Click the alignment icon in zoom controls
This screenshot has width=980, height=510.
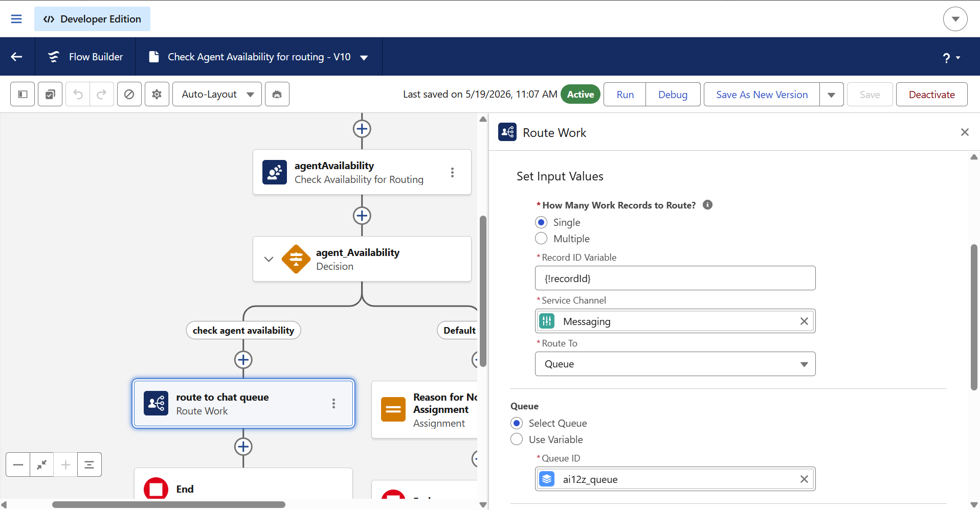[90, 465]
